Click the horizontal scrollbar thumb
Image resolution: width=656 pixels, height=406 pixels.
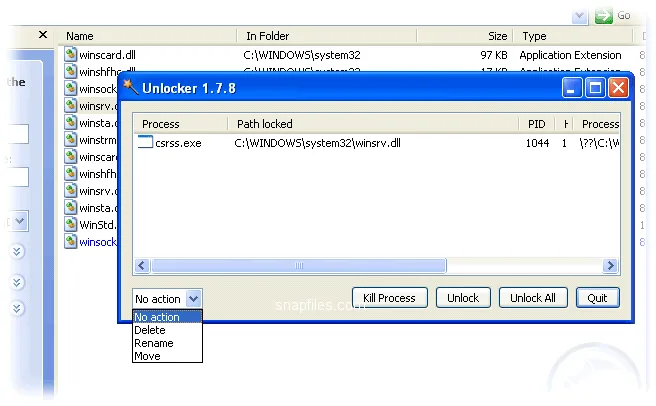pos(299,265)
